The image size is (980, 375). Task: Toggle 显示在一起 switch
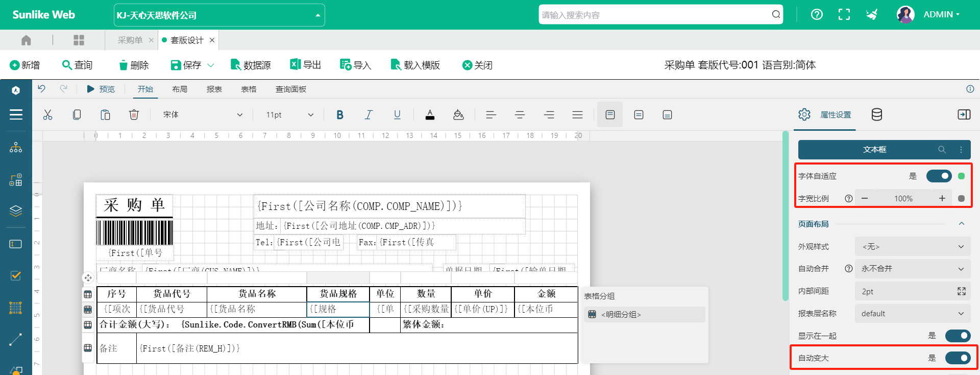click(958, 336)
